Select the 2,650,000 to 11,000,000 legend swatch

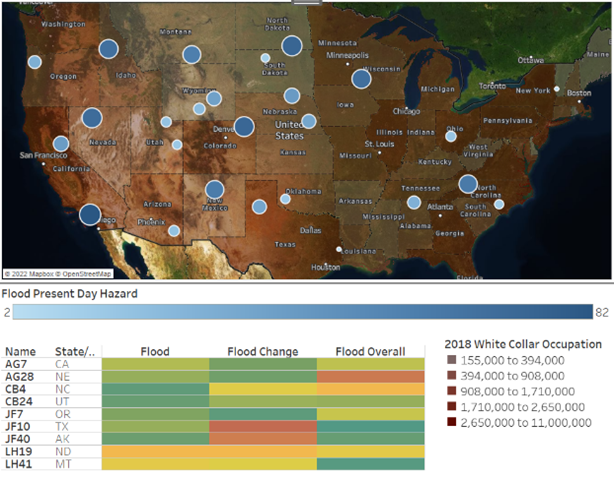(x=451, y=423)
